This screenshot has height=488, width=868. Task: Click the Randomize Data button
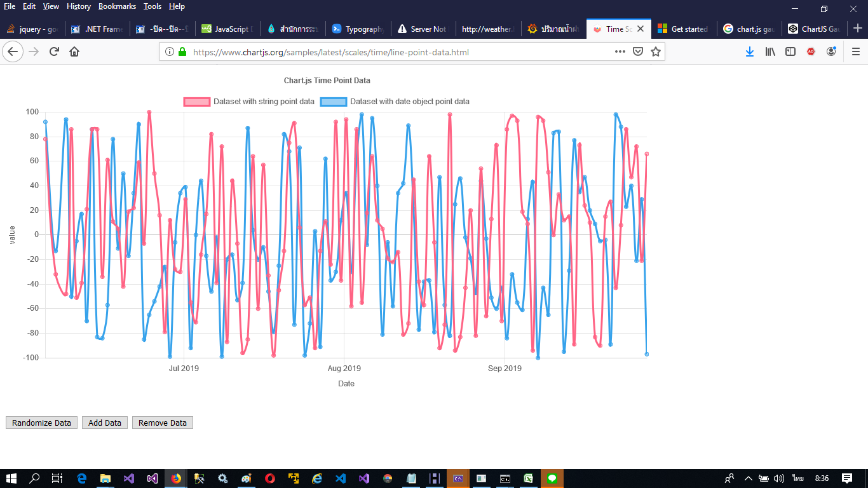42,423
